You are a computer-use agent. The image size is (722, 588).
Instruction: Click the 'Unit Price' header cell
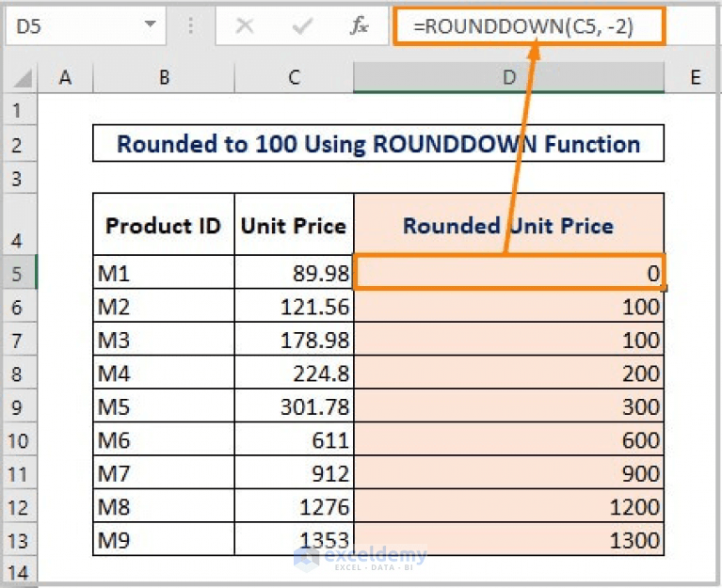pos(295,224)
